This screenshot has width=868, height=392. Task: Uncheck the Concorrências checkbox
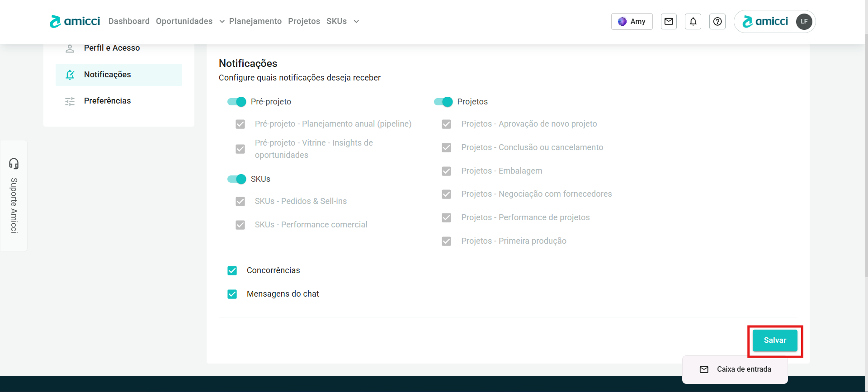tap(232, 270)
